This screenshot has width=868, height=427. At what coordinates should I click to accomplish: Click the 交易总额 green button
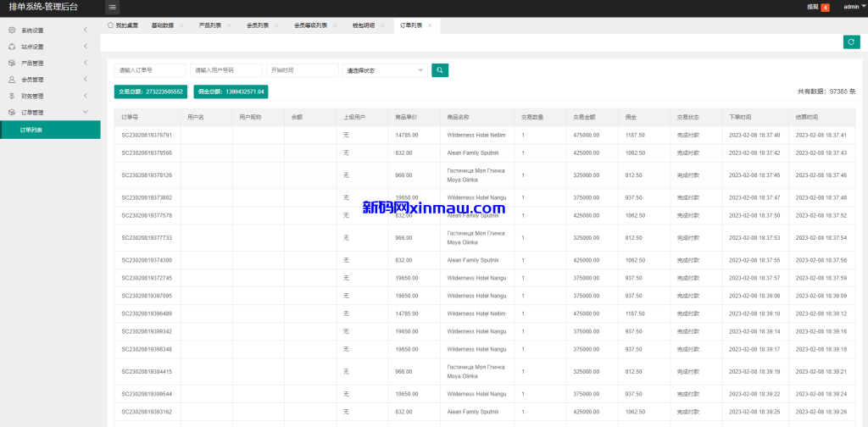pyautogui.click(x=151, y=91)
